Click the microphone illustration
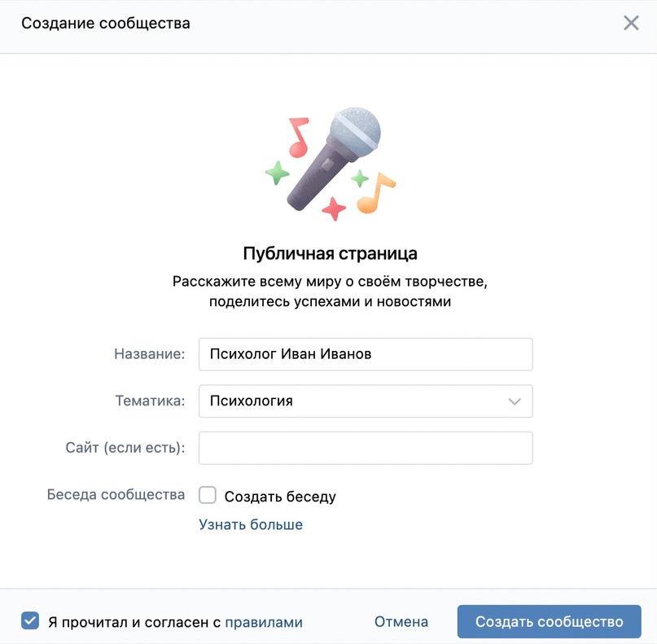This screenshot has width=657, height=644. (334, 159)
